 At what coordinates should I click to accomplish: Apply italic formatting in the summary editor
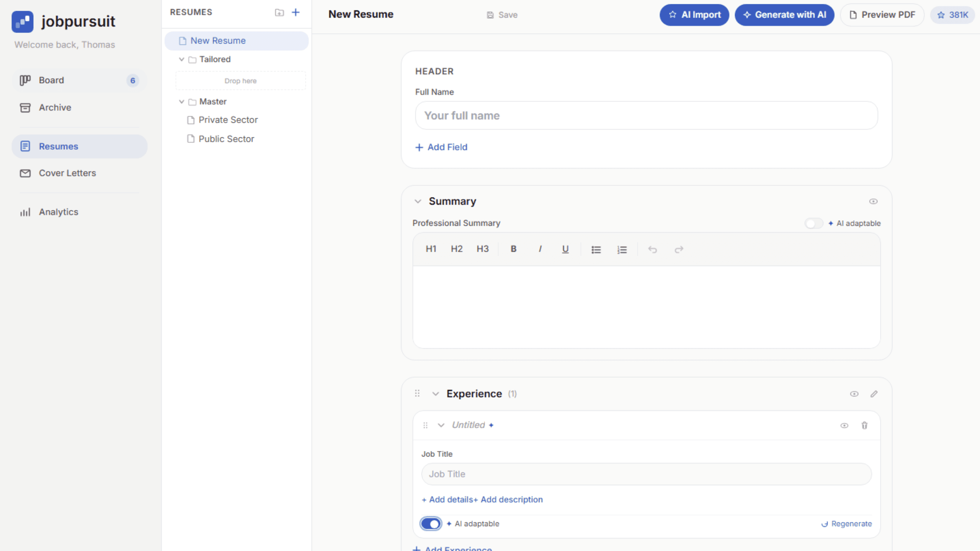[x=540, y=249]
